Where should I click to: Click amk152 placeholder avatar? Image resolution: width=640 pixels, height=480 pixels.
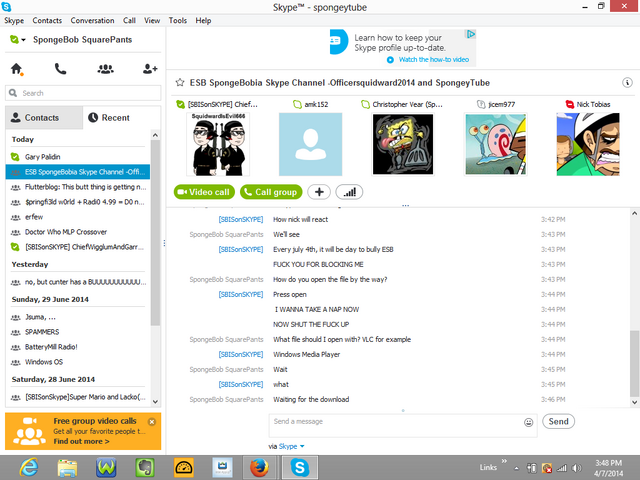tap(310, 144)
